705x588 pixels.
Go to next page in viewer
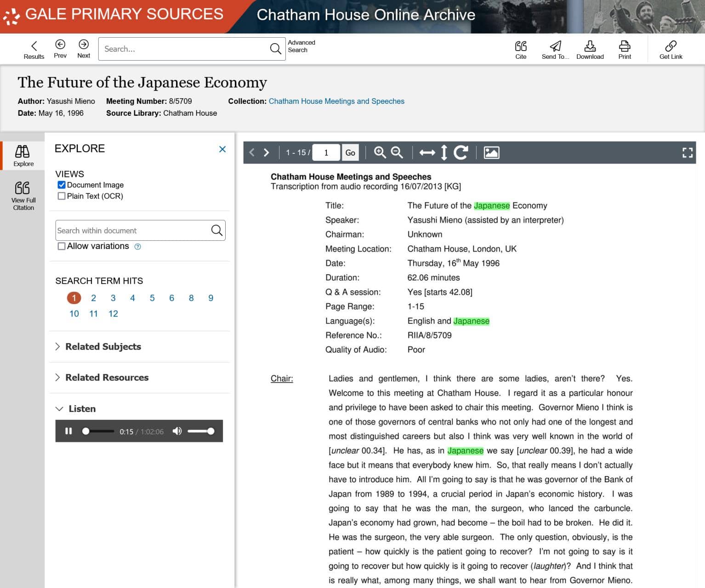(267, 153)
